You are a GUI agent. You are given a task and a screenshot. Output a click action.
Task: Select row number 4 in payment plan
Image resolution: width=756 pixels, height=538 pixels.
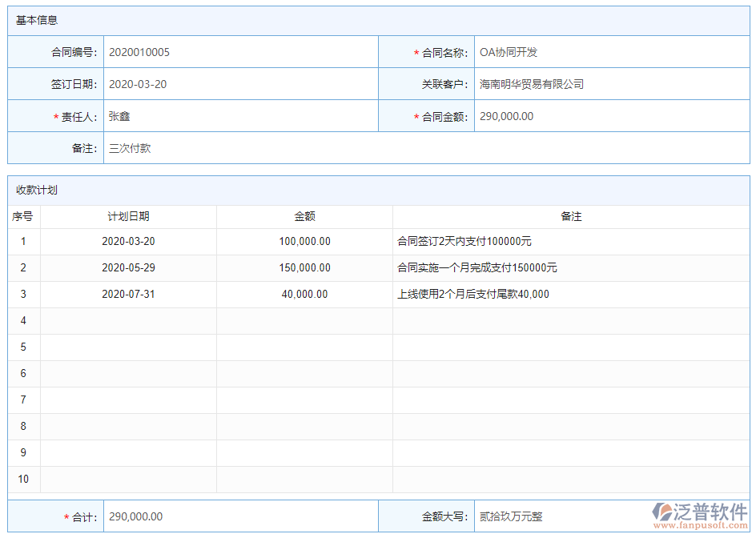[x=24, y=320]
